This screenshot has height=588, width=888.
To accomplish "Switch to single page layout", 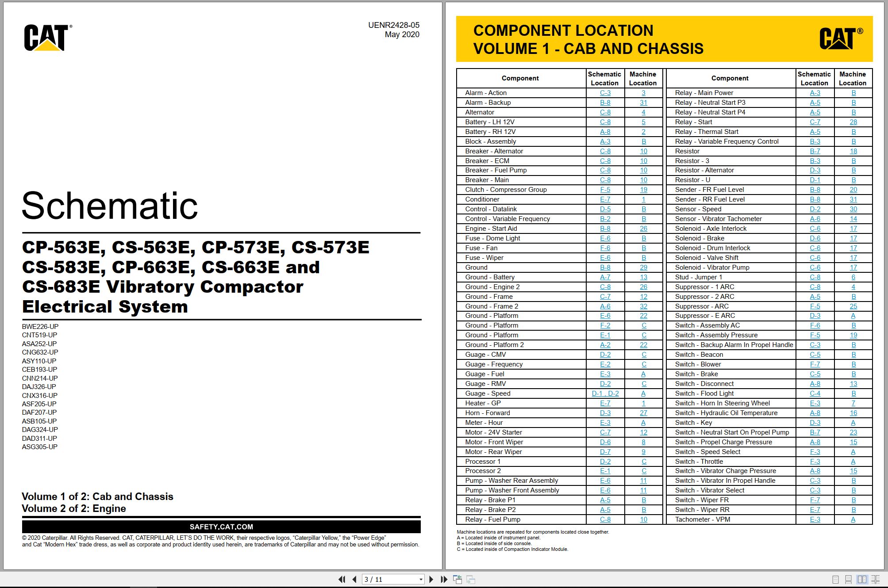I will (x=835, y=579).
